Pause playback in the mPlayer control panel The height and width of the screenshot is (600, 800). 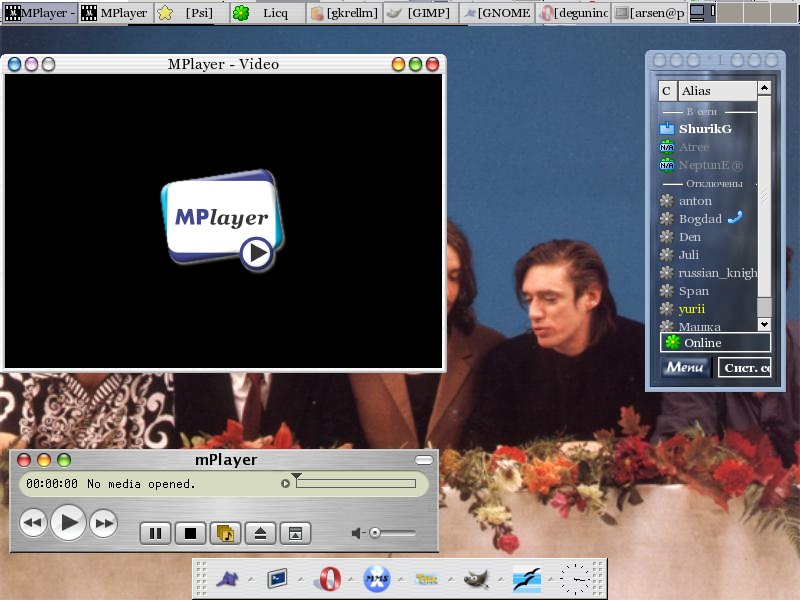[156, 534]
